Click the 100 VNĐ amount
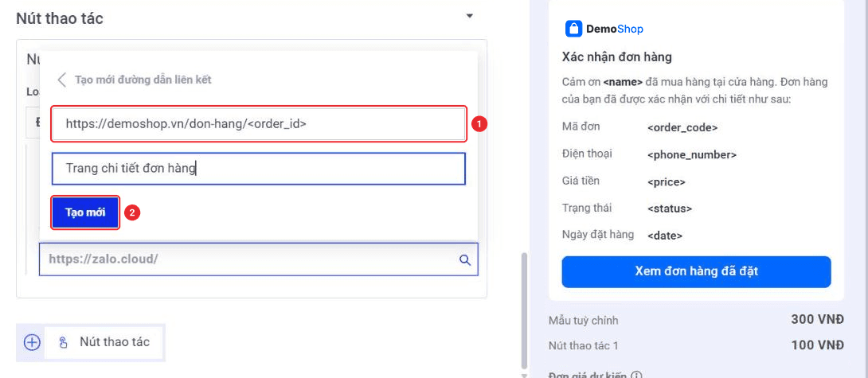 [x=818, y=345]
